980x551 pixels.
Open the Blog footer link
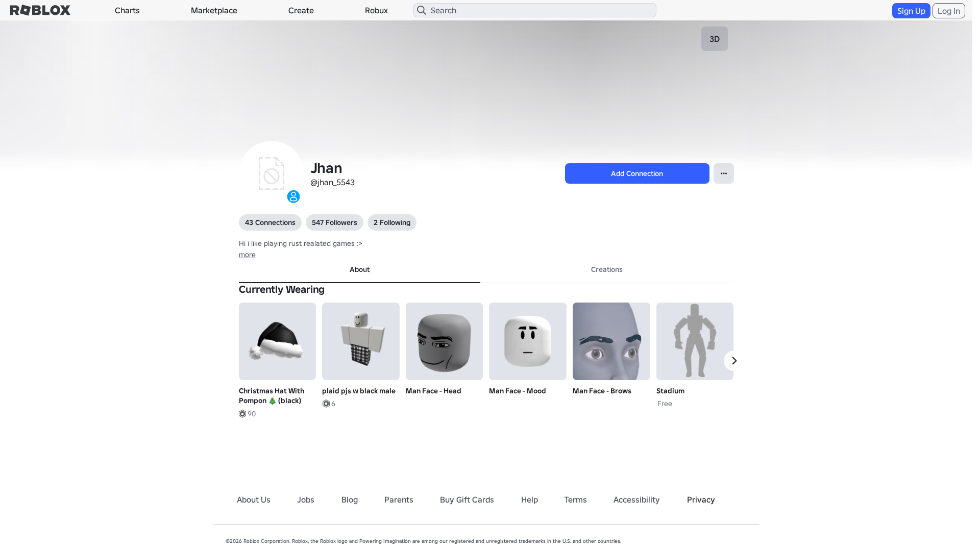tap(350, 500)
